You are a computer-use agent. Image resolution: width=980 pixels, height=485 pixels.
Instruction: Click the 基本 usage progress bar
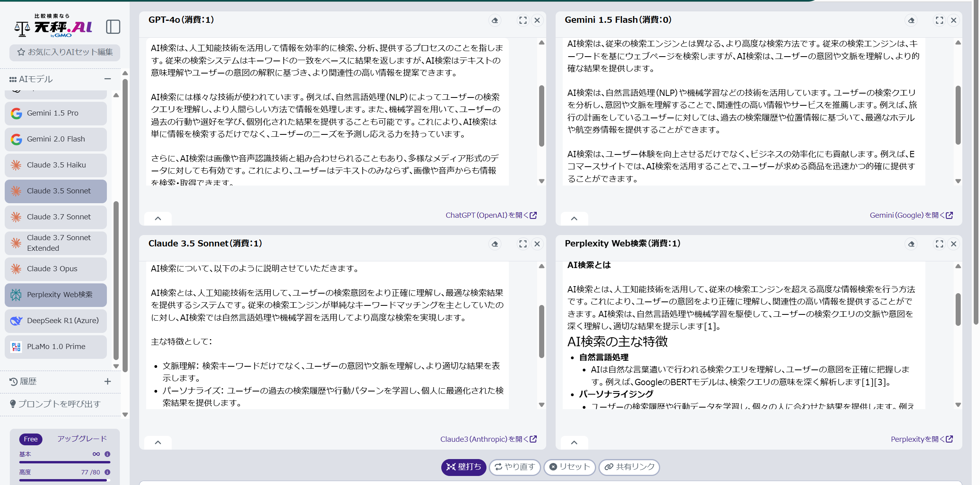65,462
